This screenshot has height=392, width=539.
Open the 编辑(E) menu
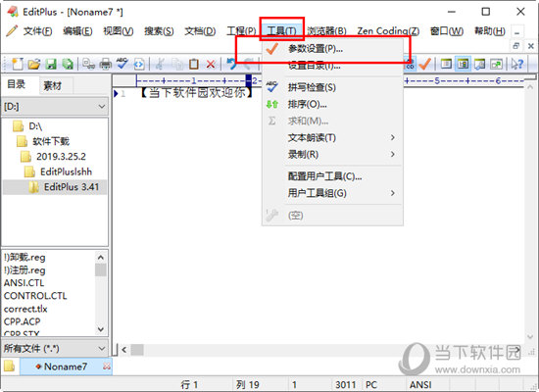(77, 31)
